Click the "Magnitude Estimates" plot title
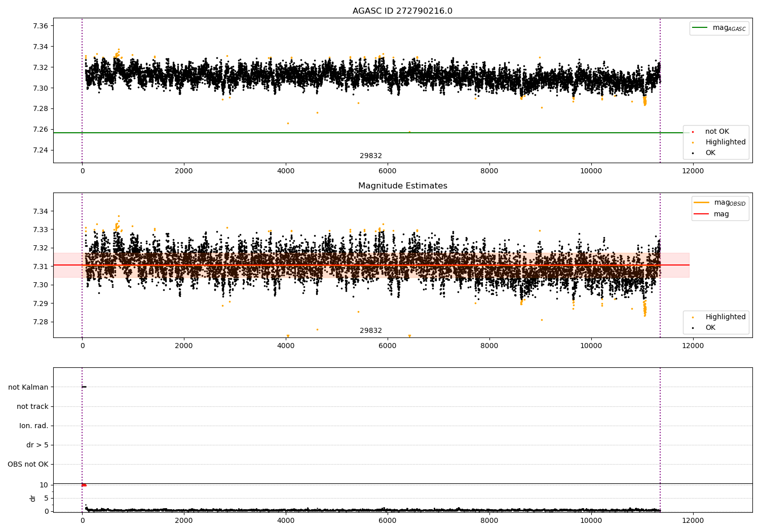 pyautogui.click(x=402, y=186)
